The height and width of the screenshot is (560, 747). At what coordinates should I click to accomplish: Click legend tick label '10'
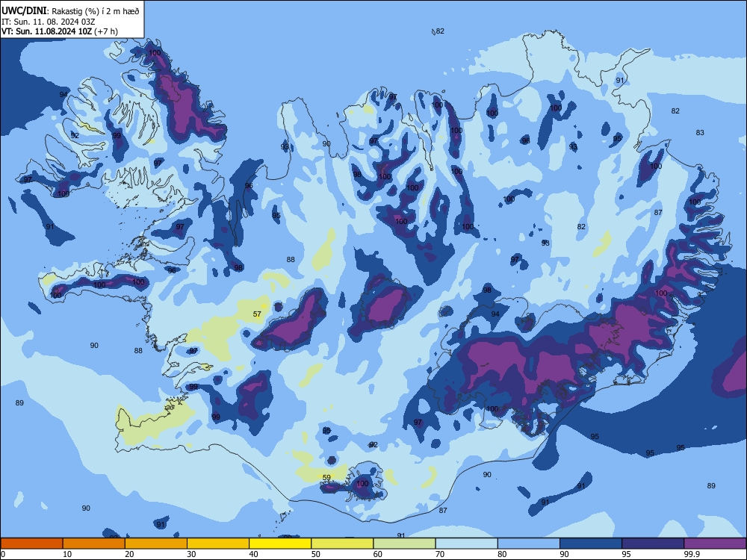tap(67, 554)
